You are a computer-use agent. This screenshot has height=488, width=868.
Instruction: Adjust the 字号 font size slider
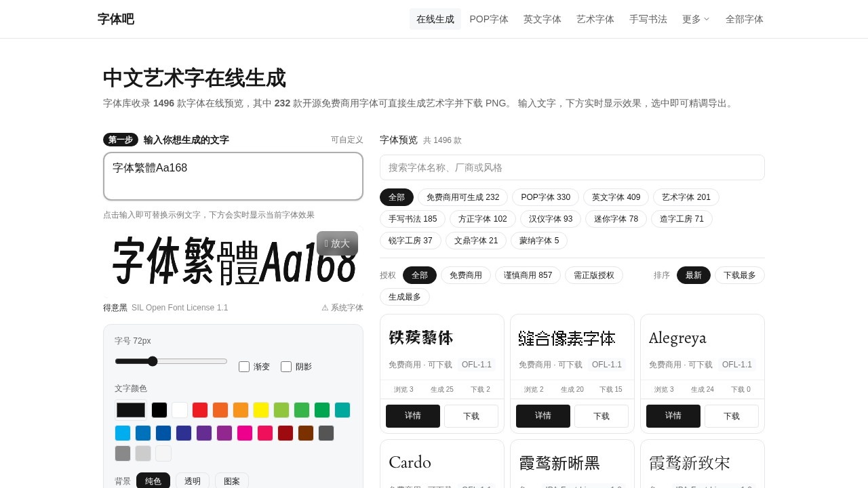click(x=171, y=361)
